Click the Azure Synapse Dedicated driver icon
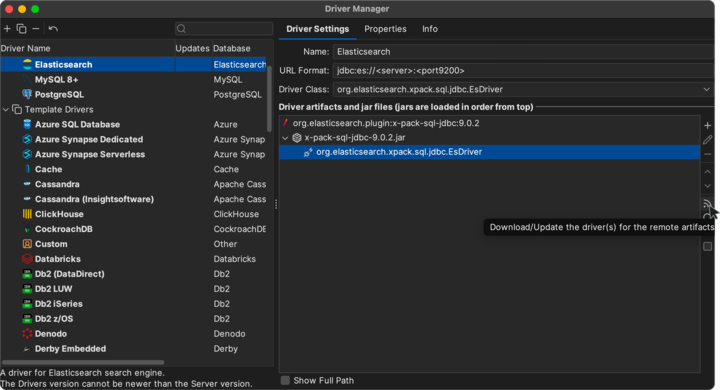720x390 pixels. pos(27,139)
